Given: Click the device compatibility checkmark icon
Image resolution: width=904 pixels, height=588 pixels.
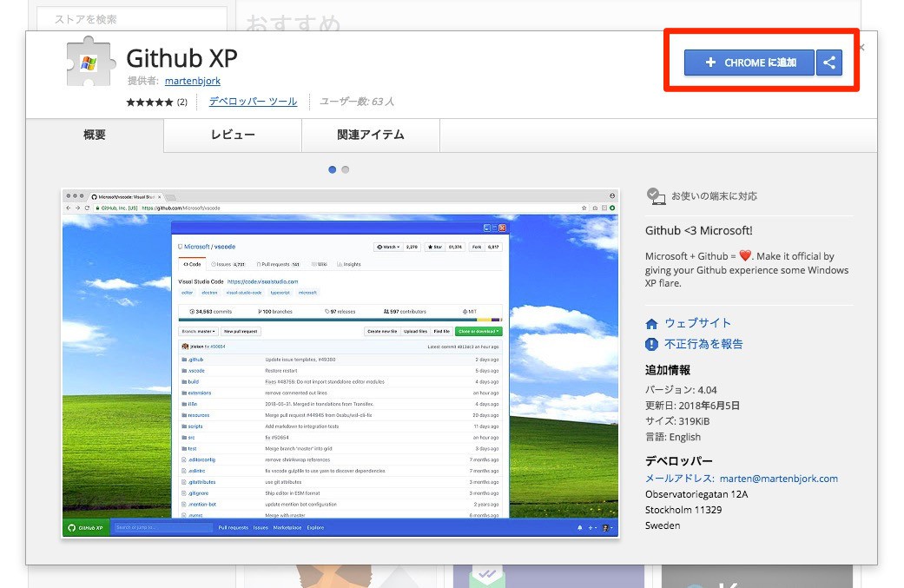Looking at the screenshot, I should point(656,196).
